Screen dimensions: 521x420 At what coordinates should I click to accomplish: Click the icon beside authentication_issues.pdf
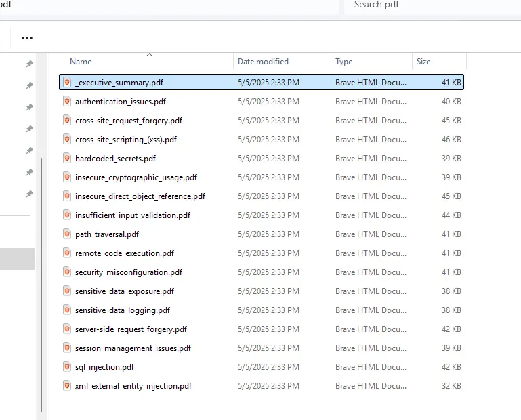[67, 101]
